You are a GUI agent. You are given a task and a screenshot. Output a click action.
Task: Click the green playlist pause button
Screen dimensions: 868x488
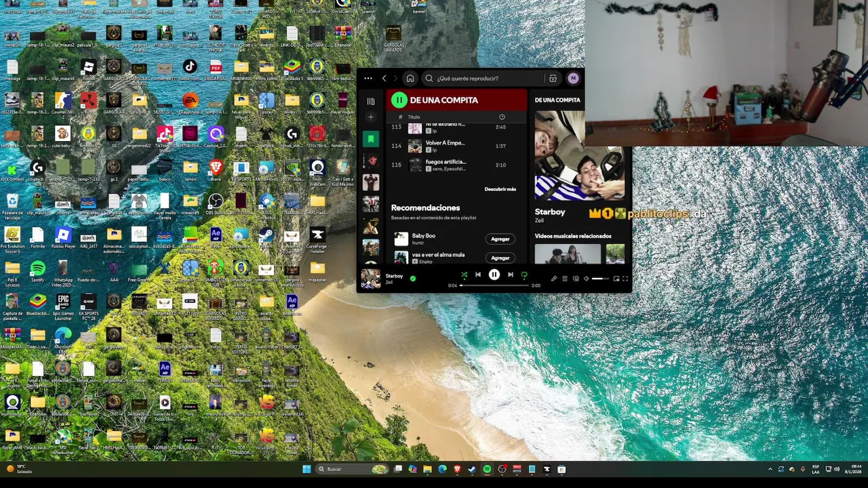tap(399, 100)
